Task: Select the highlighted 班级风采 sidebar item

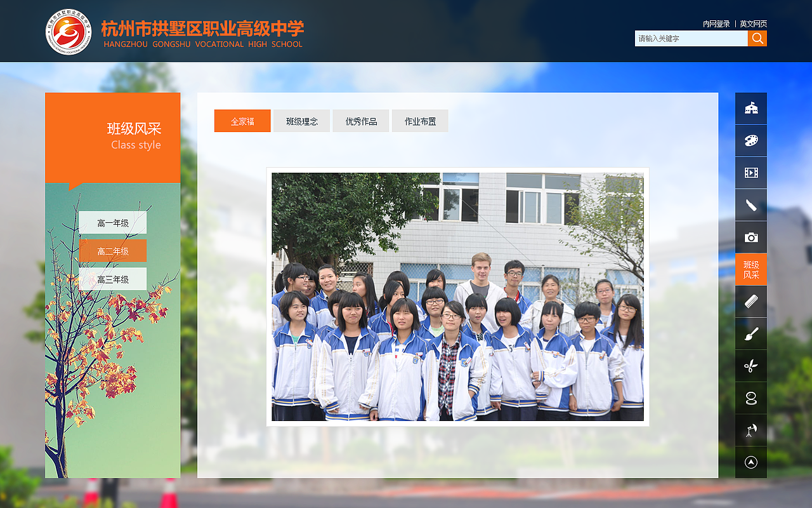Action: coord(751,270)
